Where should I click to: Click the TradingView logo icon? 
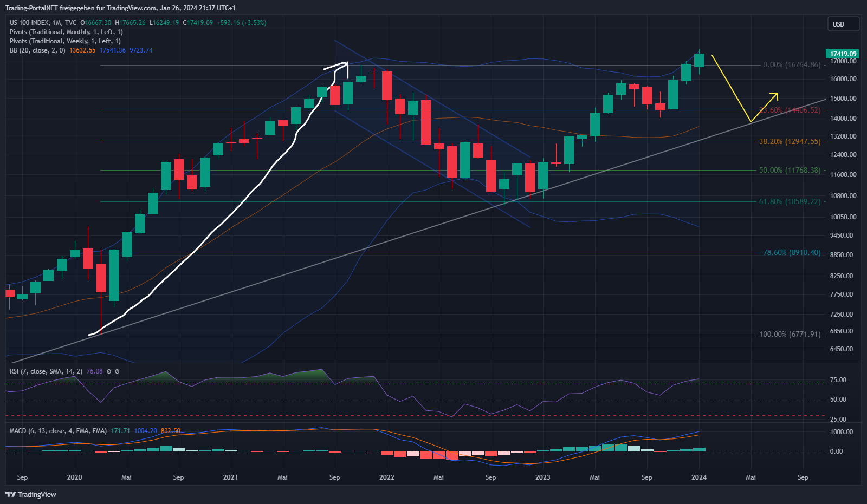click(x=10, y=494)
